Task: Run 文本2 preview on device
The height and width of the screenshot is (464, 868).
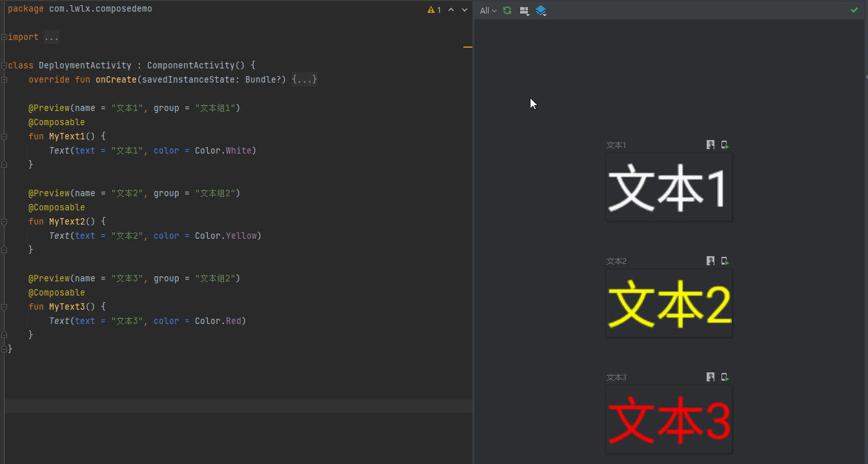Action: pos(724,261)
